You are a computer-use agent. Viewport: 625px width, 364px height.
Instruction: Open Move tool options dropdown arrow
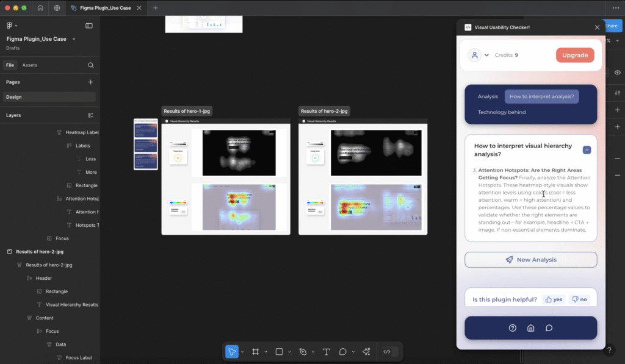pos(242,352)
